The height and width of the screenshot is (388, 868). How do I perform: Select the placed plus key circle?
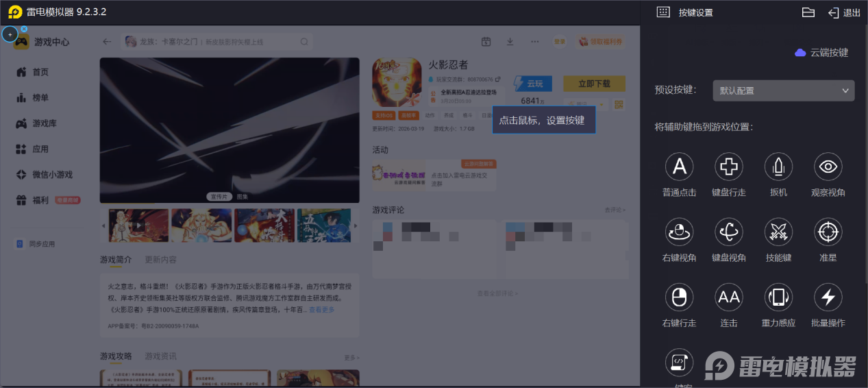point(10,34)
